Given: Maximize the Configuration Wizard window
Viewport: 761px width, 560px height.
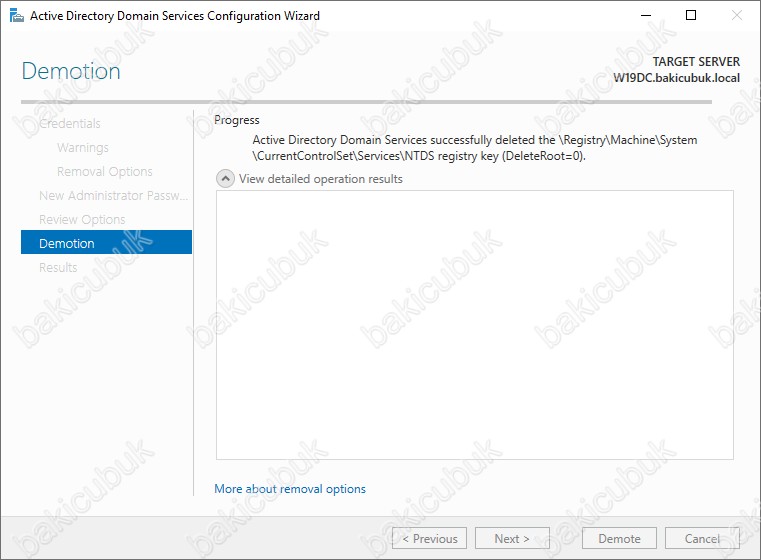Looking at the screenshot, I should point(691,16).
